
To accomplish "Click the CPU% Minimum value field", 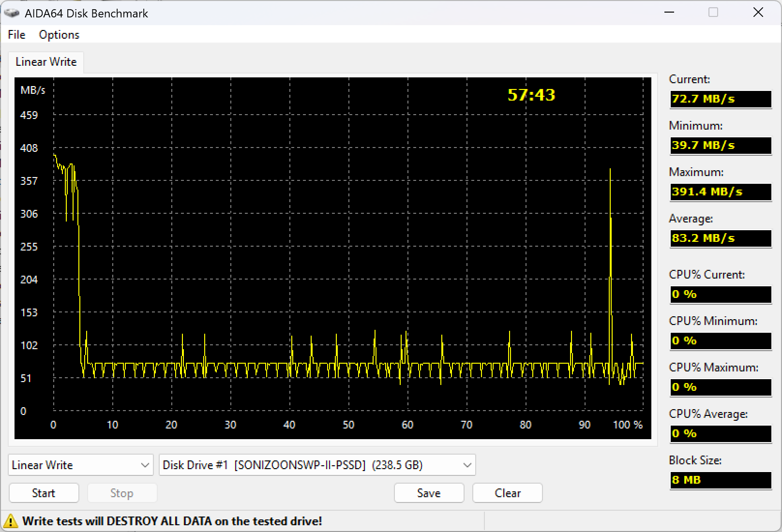I will click(721, 340).
